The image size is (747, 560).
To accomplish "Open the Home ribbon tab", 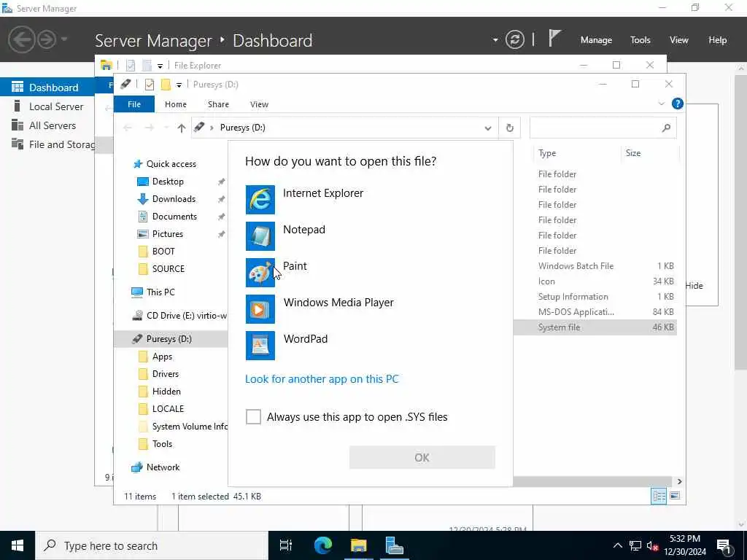I will tap(175, 104).
